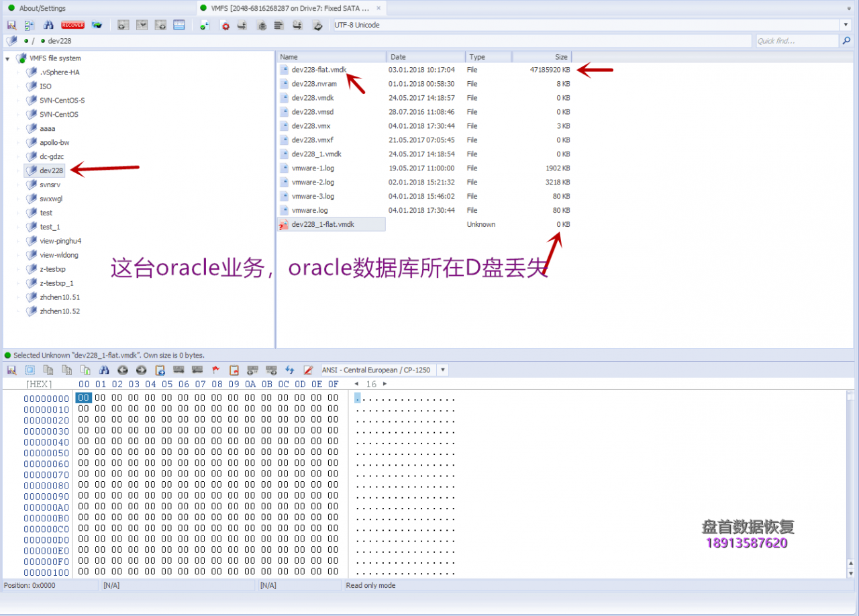Click the left arrow icon in hex toolbar
This screenshot has width=859, height=616.
[x=123, y=370]
